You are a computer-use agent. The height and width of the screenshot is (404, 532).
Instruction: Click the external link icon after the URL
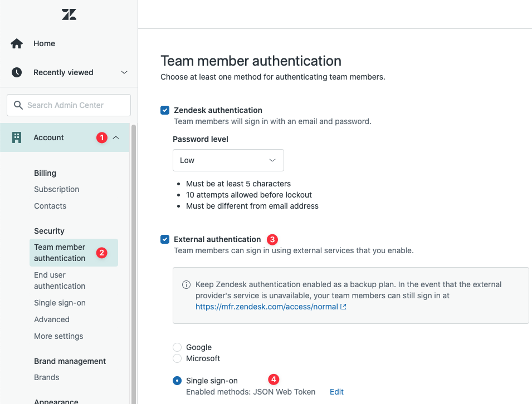344,307
